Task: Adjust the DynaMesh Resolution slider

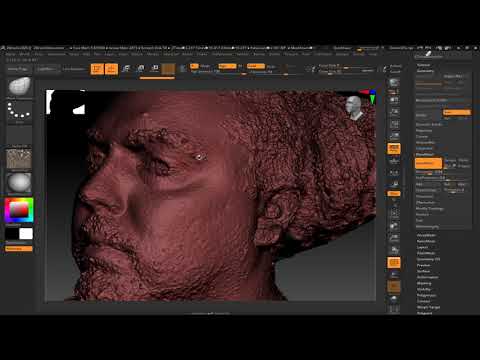Action: (x=429, y=172)
